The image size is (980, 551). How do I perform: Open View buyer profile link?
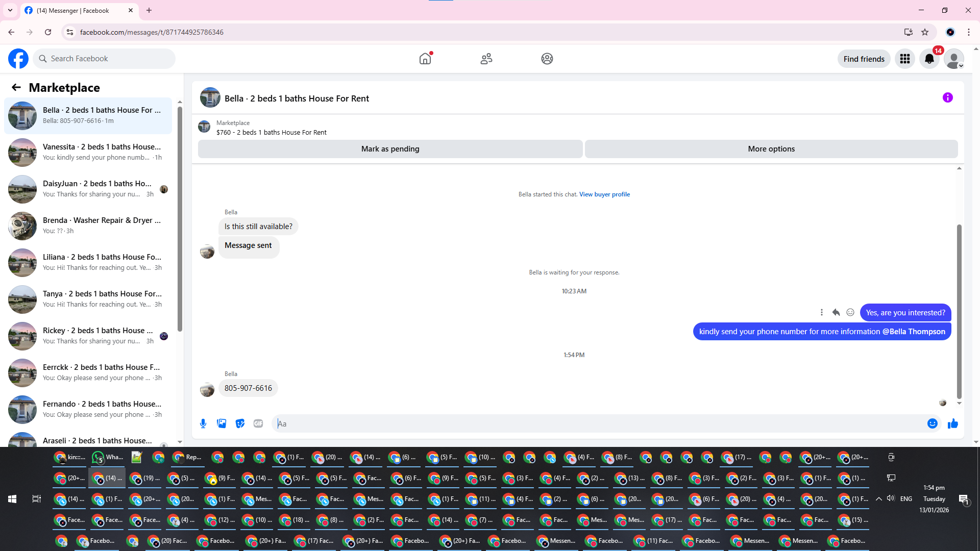tap(604, 194)
